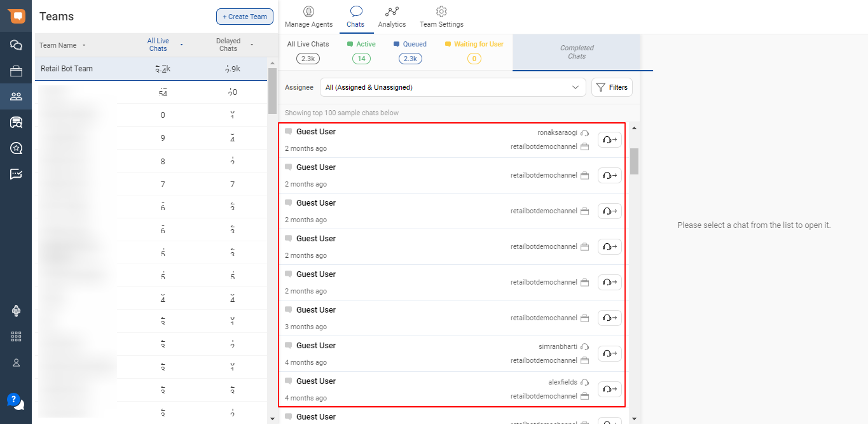868x424 pixels.
Task: Switch to the Manage Agents tab
Action: [308, 17]
